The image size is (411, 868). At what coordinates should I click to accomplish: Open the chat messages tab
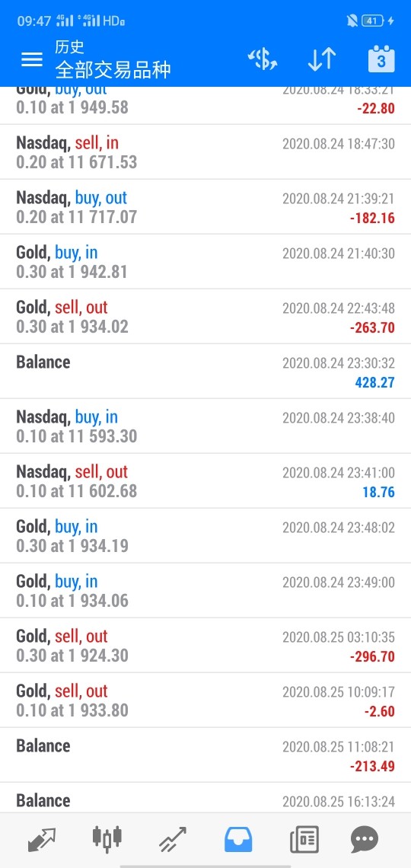click(x=365, y=839)
